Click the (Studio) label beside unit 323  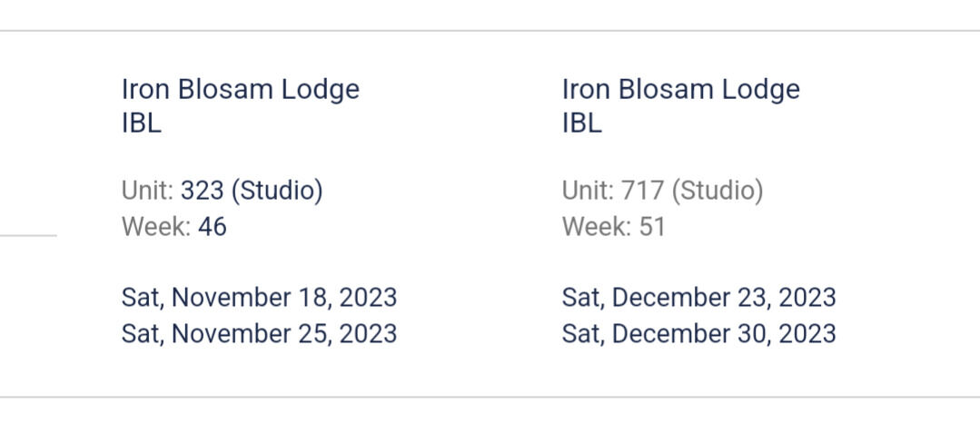[277, 191]
